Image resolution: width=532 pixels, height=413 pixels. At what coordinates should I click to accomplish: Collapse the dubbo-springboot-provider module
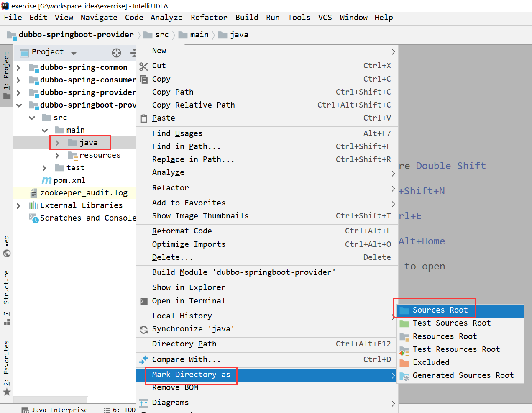click(x=19, y=105)
